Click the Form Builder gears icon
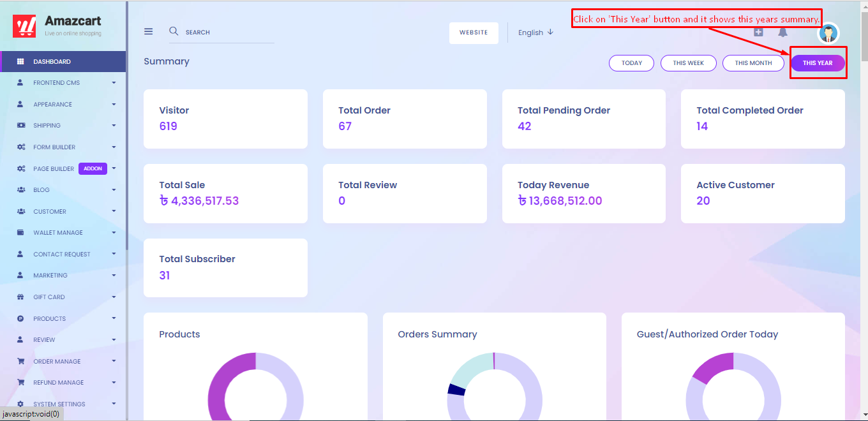The height and width of the screenshot is (421, 868). pos(20,147)
